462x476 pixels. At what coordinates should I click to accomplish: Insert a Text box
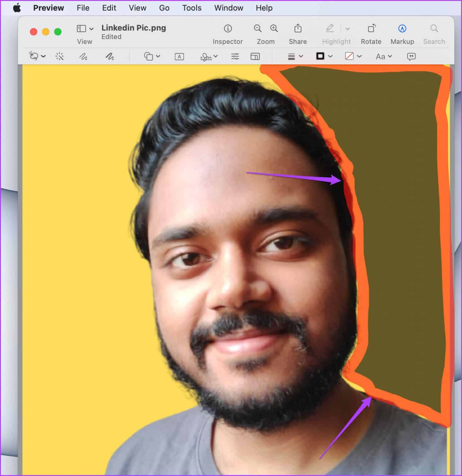(x=179, y=56)
